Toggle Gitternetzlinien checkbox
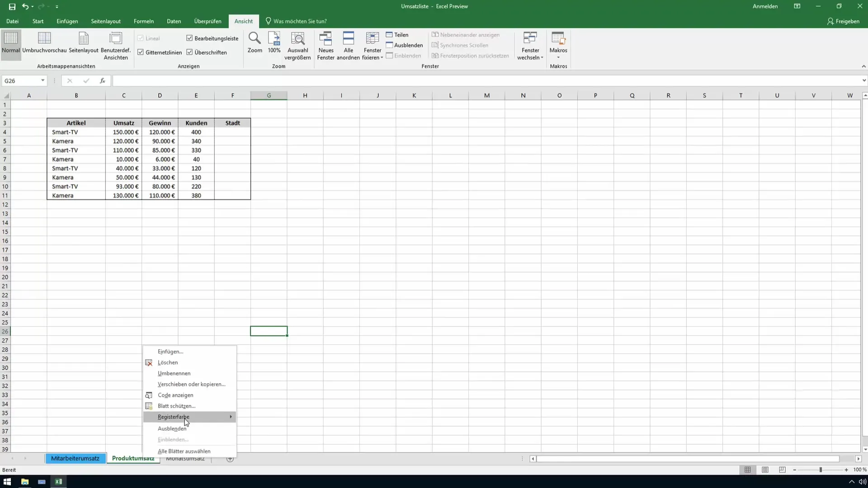The width and height of the screenshot is (868, 488). (x=141, y=52)
